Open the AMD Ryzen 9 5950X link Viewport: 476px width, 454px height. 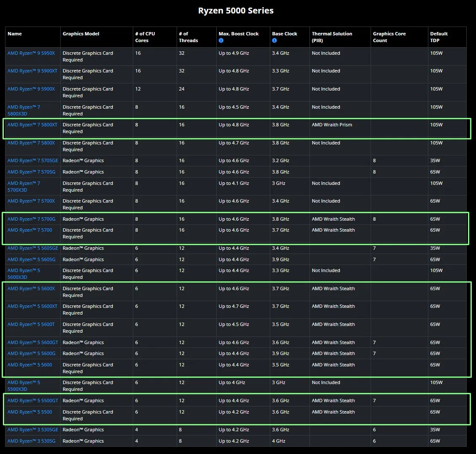31,53
